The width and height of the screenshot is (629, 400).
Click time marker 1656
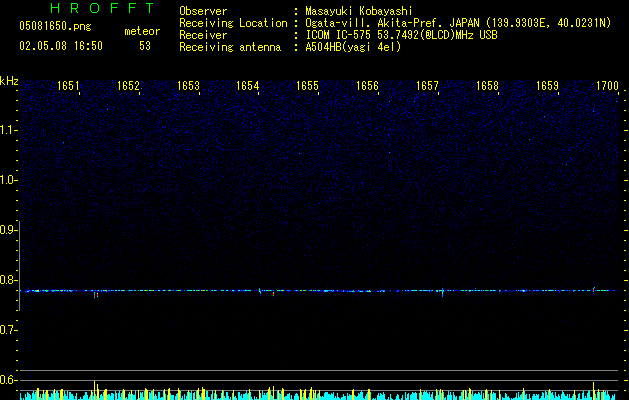[367, 86]
